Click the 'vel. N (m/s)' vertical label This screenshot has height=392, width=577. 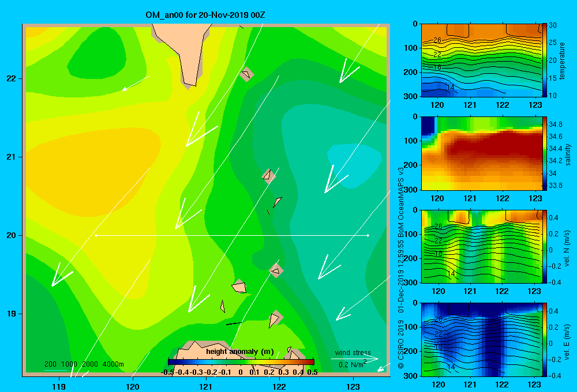[567, 248]
